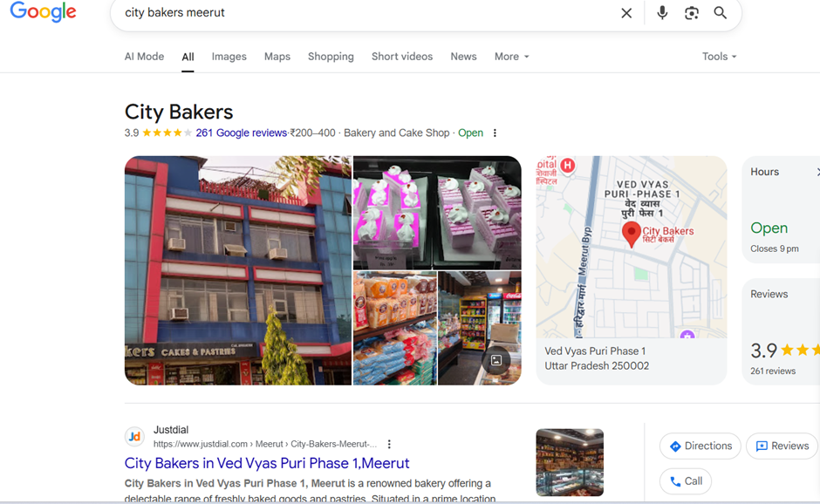
Task: Click the photo gallery icon on shop image
Action: point(495,360)
